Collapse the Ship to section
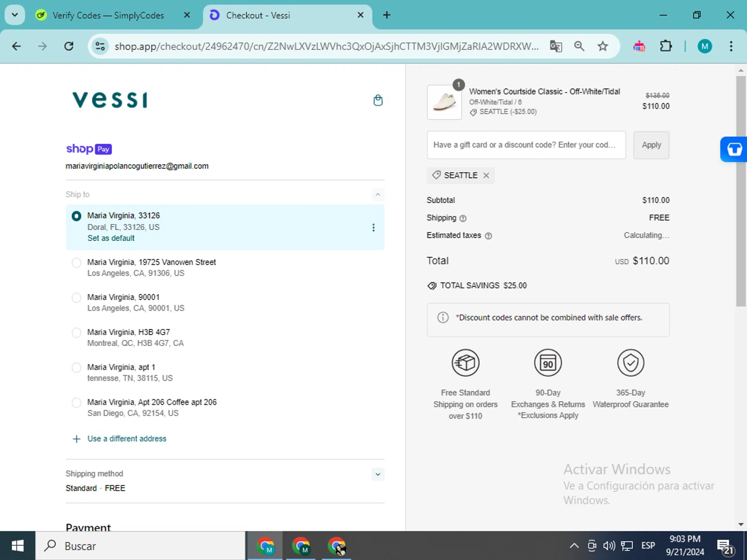Image resolution: width=747 pixels, height=560 pixels. (377, 195)
